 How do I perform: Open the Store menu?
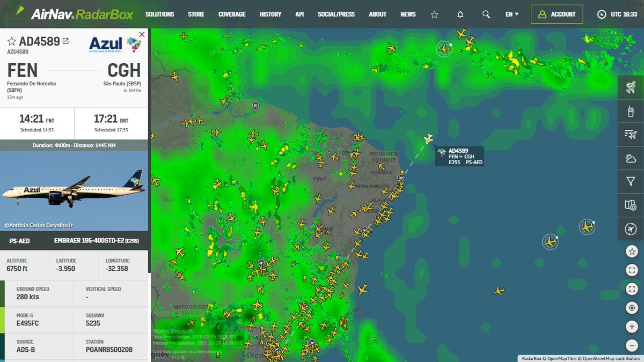(x=196, y=14)
